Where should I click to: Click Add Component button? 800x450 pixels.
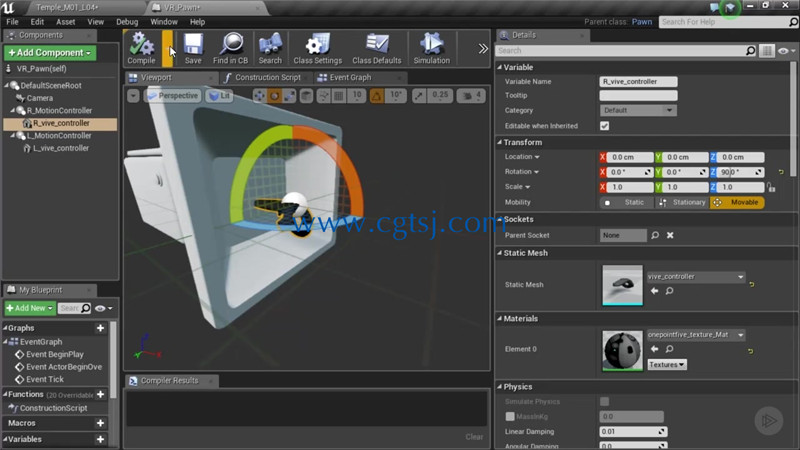[x=50, y=53]
